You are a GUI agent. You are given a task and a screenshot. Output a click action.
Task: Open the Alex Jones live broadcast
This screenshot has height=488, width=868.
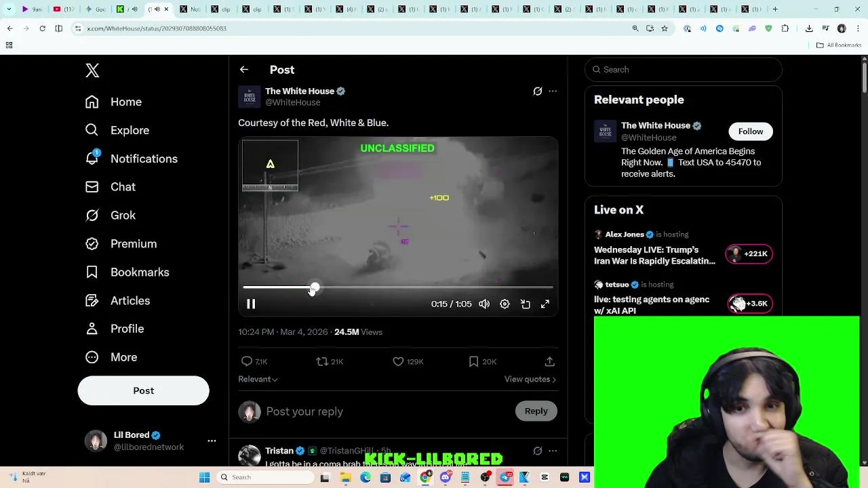click(654, 256)
